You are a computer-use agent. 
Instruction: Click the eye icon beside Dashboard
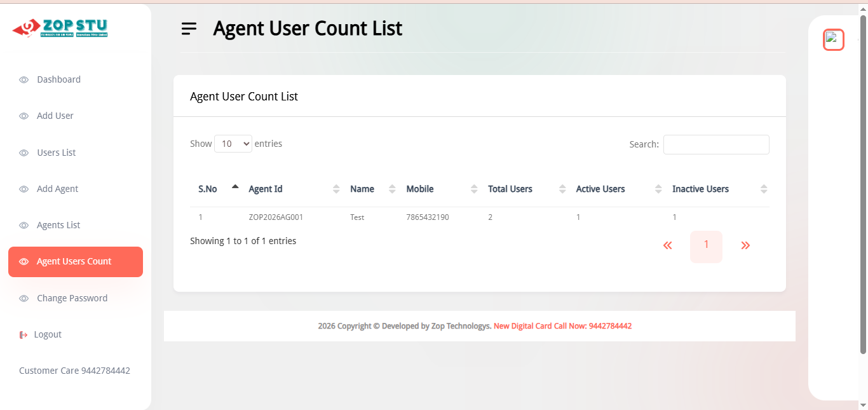[x=24, y=80]
